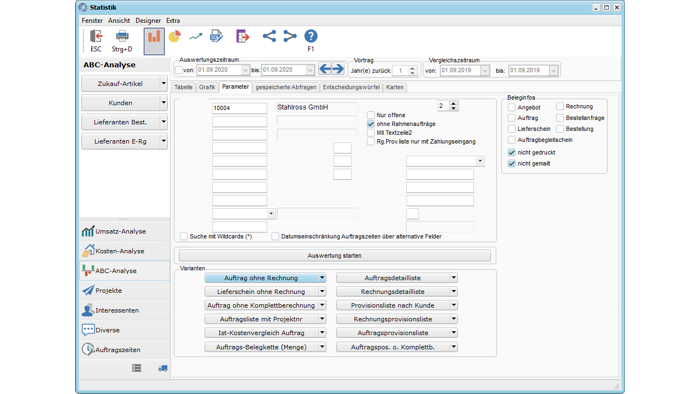700x394 pixels.
Task: Click the right arrow period button
Action: [338, 69]
